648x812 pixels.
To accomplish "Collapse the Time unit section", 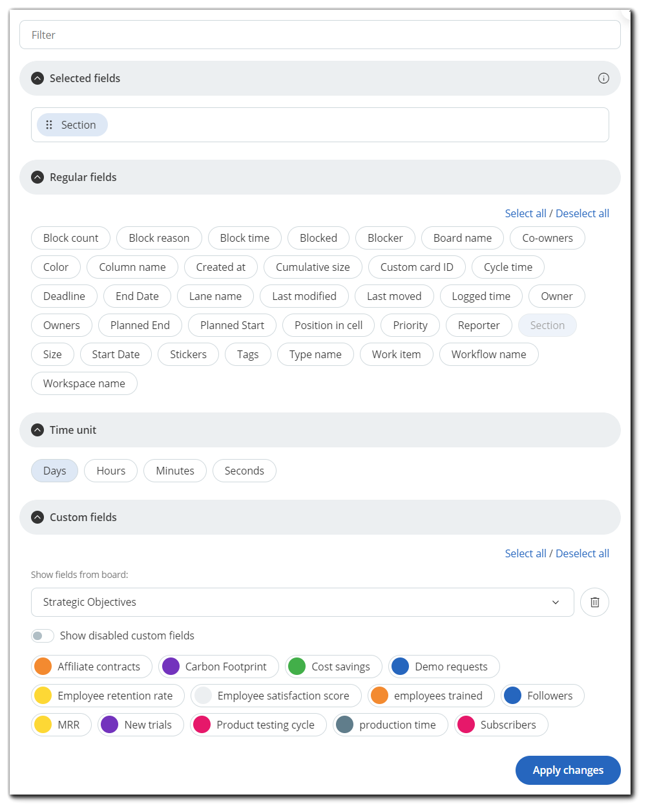I will tap(37, 430).
